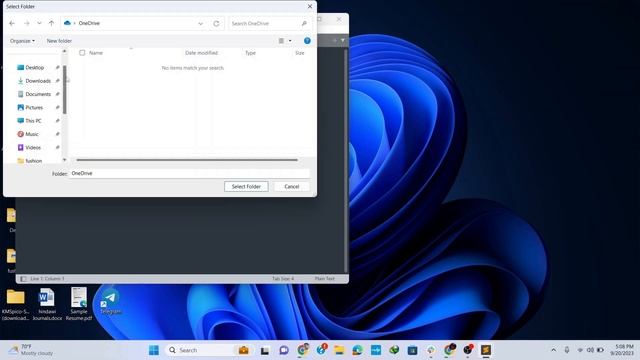Viewport: 640px width, 360px height.
Task: Select the Hindawi Journals.docx desktop file
Action: click(47, 304)
